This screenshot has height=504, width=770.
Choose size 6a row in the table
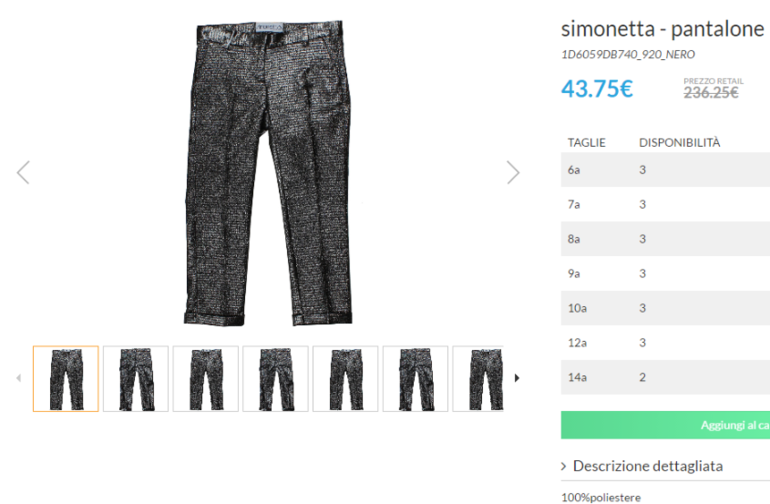coord(665,170)
